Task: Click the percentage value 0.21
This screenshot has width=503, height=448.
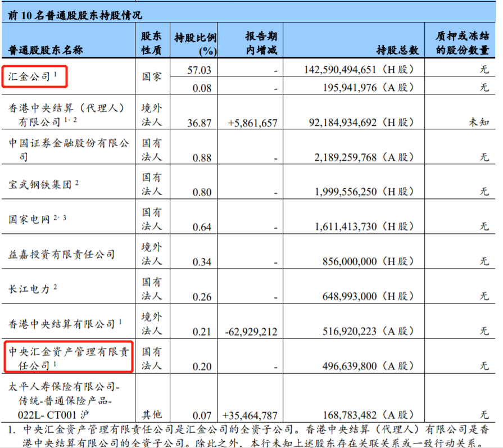Action: click(202, 332)
